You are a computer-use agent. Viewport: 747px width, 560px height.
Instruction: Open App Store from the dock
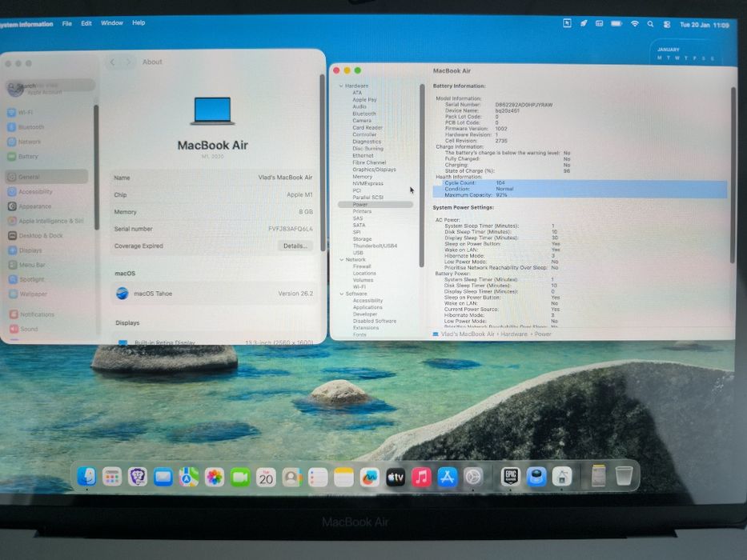pyautogui.click(x=447, y=477)
